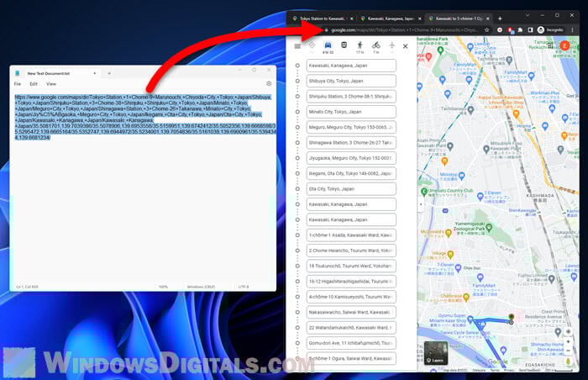View site info lock icon in Chrome
The image size is (588, 380).
click(326, 29)
